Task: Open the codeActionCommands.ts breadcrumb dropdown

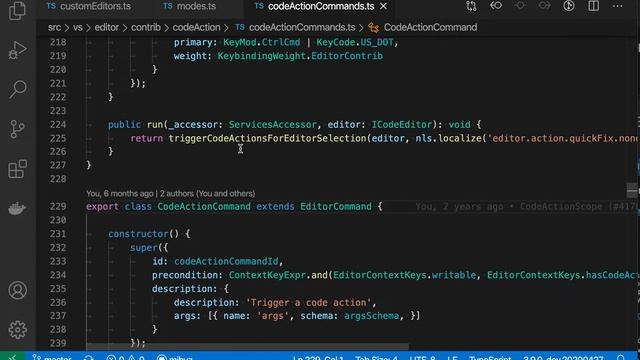Action: [x=302, y=27]
